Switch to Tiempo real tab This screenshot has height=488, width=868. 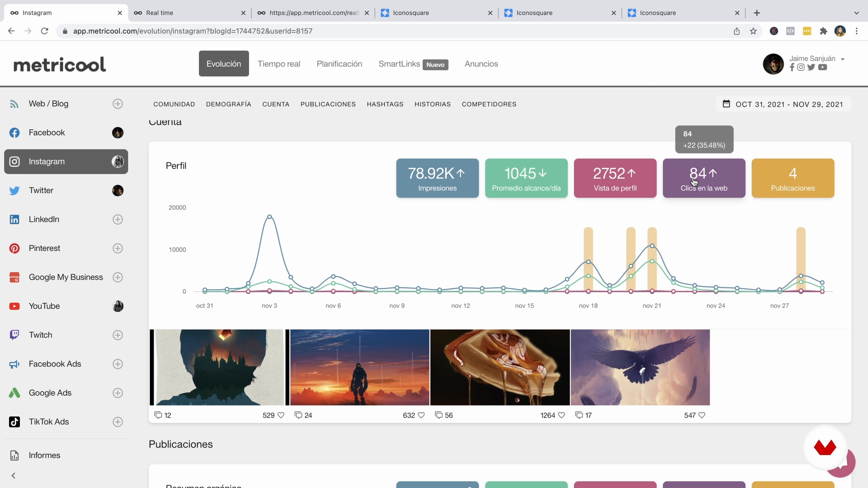pos(279,64)
